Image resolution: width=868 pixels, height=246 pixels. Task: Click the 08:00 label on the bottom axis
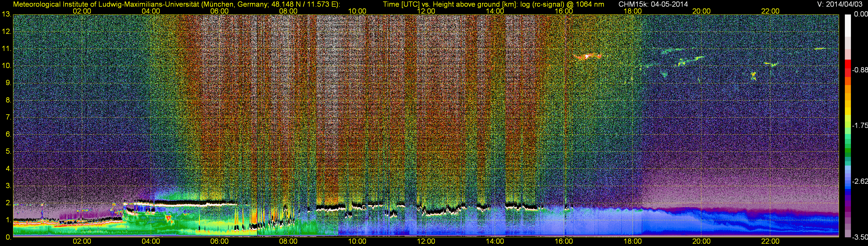pyautogui.click(x=288, y=241)
